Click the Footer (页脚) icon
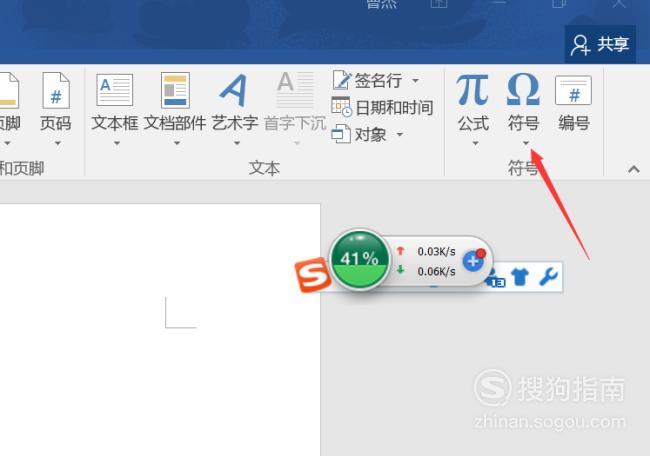 [x=8, y=90]
